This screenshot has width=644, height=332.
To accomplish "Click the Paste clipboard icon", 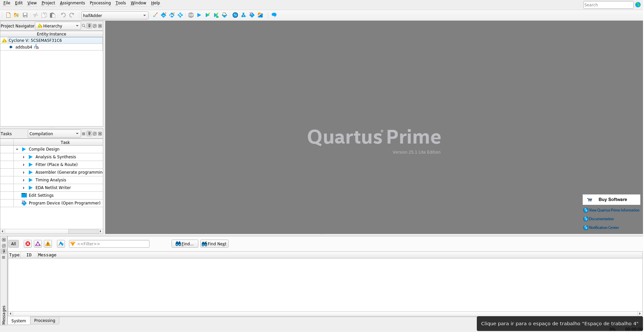I will click(x=53, y=15).
